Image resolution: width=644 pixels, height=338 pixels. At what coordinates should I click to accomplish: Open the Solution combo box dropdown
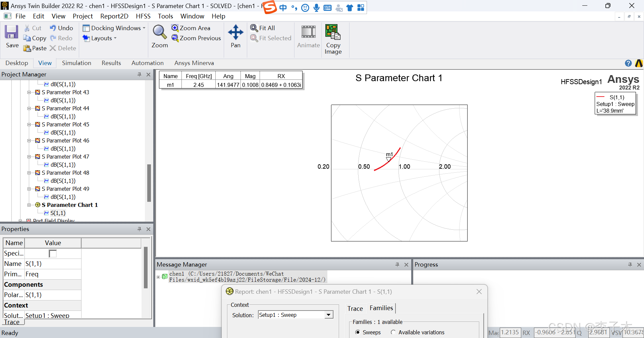pyautogui.click(x=329, y=315)
